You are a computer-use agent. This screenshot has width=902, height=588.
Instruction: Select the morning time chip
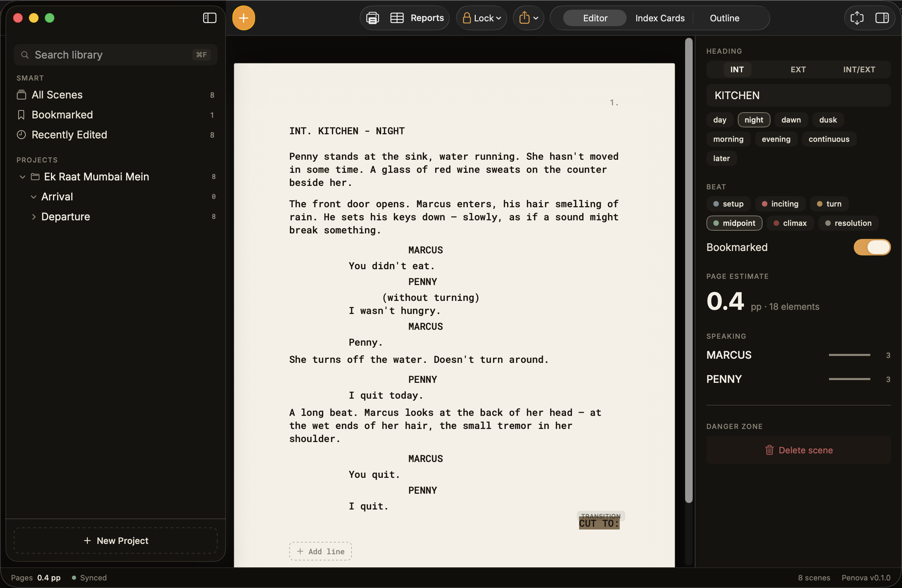pos(728,139)
